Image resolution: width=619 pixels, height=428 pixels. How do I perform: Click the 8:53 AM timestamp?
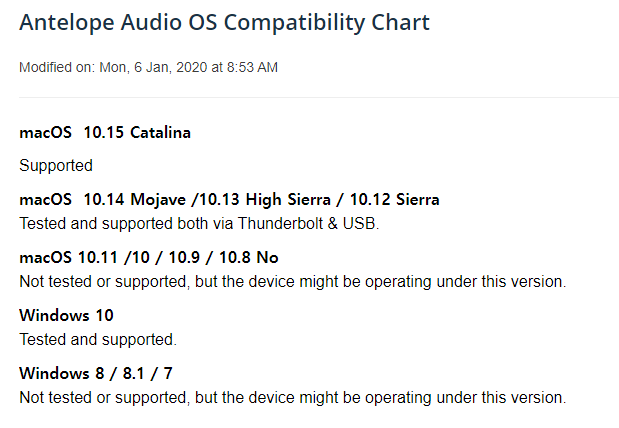pos(252,68)
